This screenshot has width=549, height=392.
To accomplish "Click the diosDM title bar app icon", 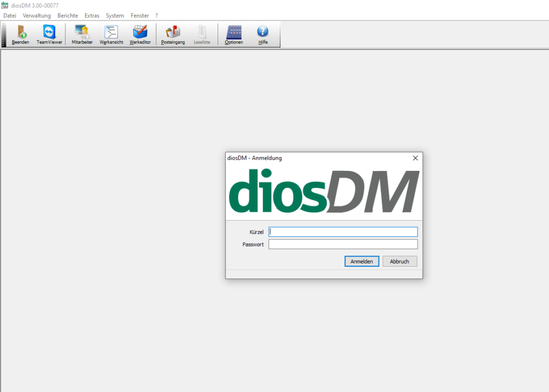I will (x=4, y=5).
